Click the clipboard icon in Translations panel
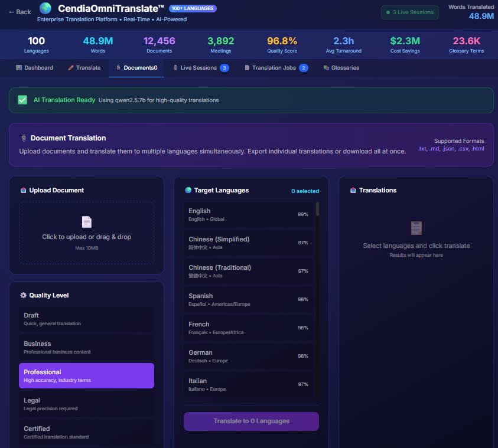 tap(416, 228)
